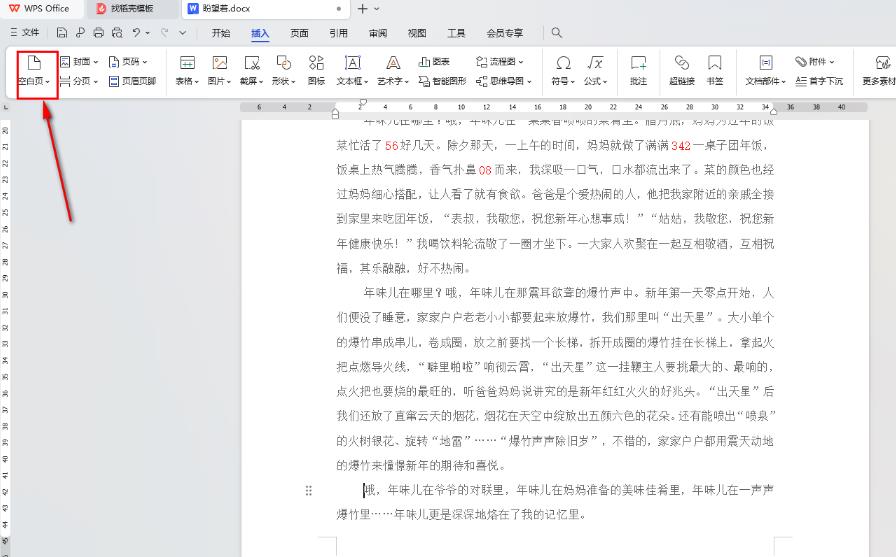
Task: Open the File (文件) menu
Action: (x=25, y=33)
